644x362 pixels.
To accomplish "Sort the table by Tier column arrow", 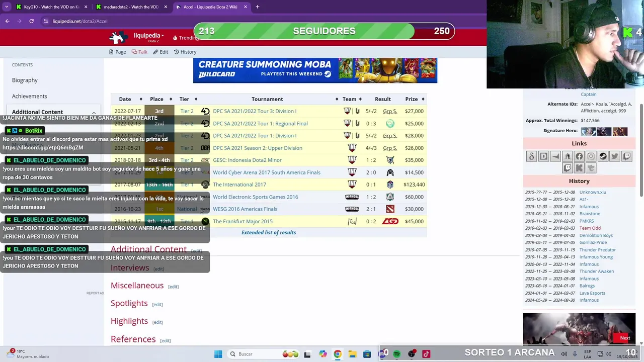I will click(x=196, y=99).
